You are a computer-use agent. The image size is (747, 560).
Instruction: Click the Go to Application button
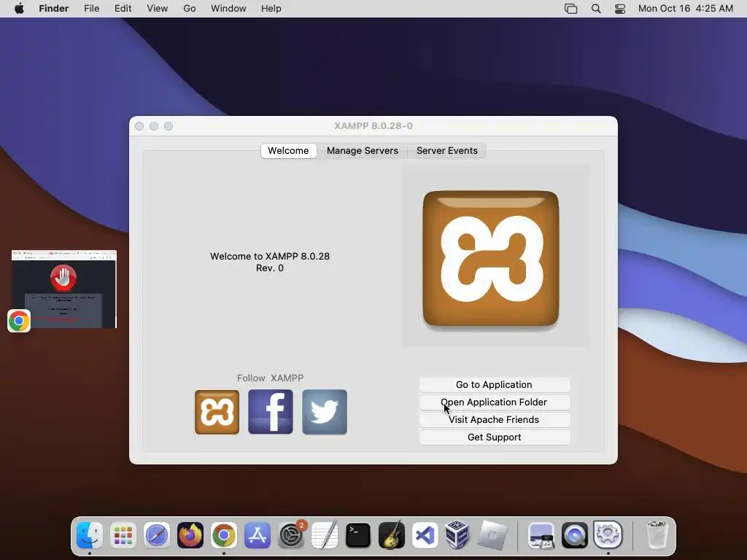[495, 385]
